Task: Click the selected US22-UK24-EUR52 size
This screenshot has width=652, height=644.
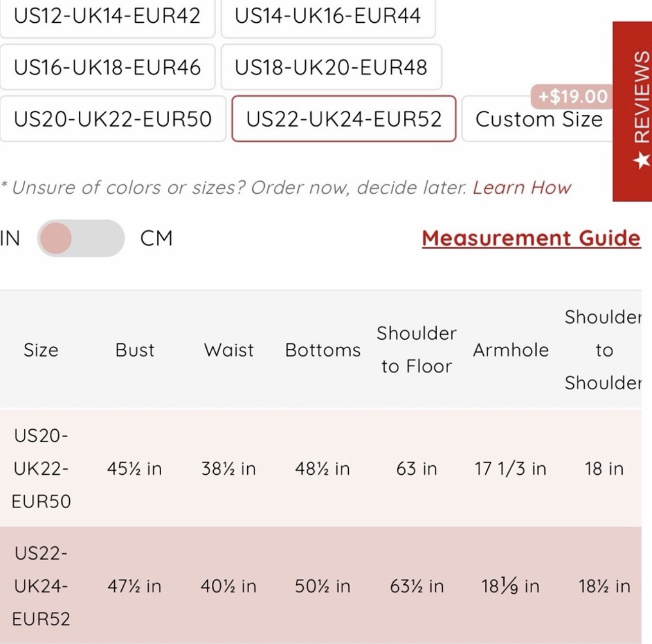Action: 344,119
